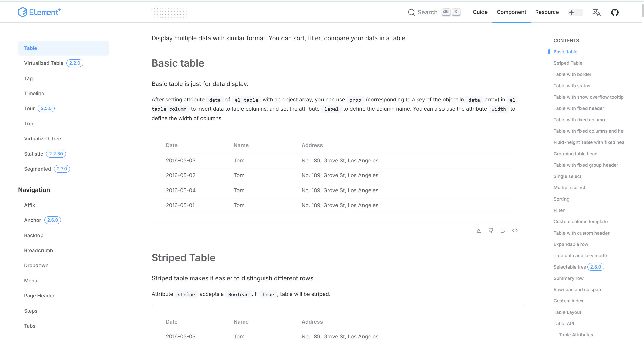
Task: Open the Guide menu item
Action: point(480,12)
